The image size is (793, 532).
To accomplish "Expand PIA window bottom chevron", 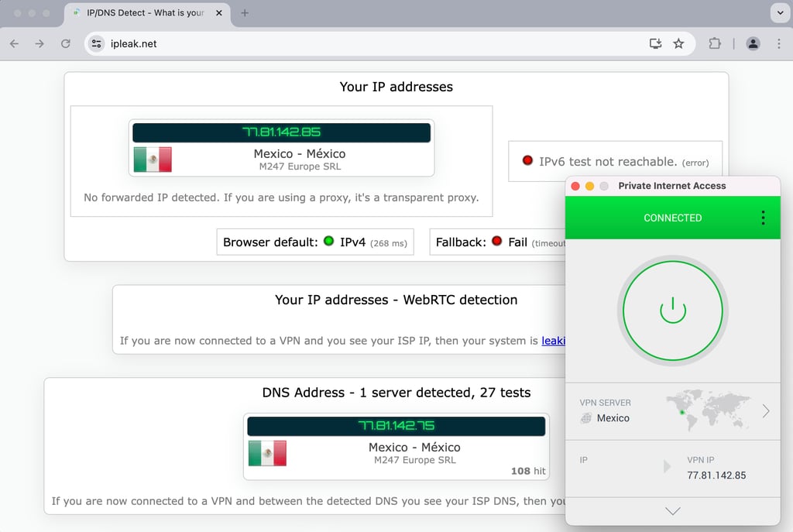I will coord(673,511).
